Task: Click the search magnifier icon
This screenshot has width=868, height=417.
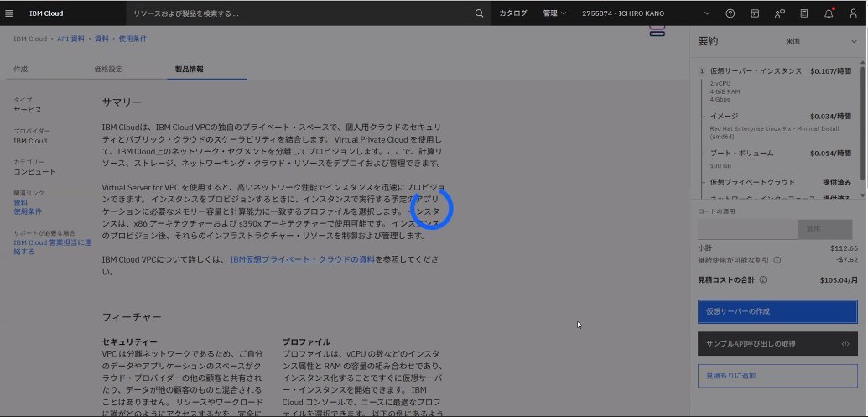Action: click(480, 13)
